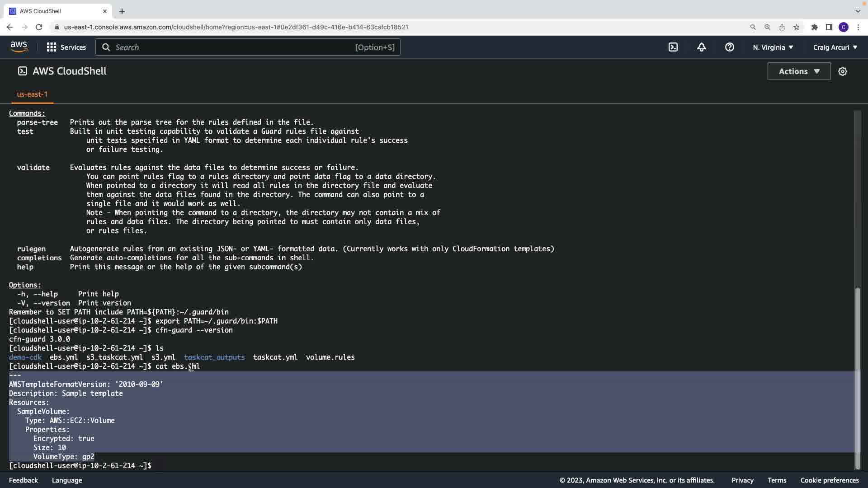Open the N. Virginia region selector
The width and height of the screenshot is (868, 488).
773,47
